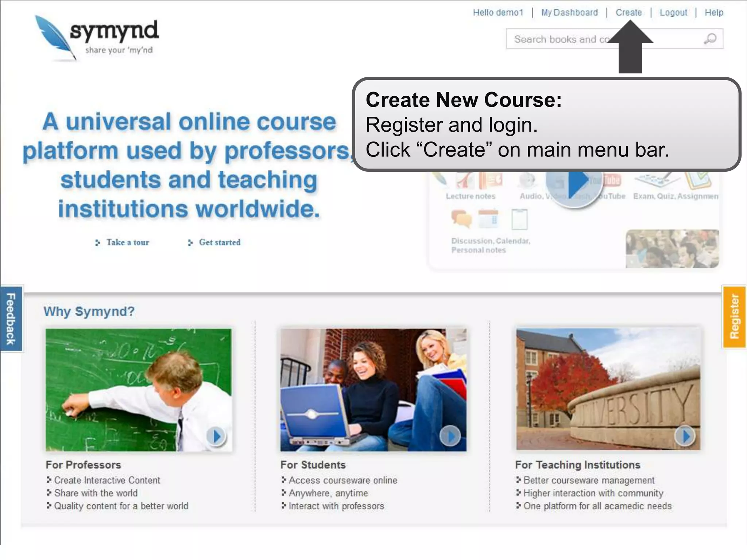Open the Help link
Image resolution: width=747 pixels, height=560 pixels.
[x=714, y=12]
